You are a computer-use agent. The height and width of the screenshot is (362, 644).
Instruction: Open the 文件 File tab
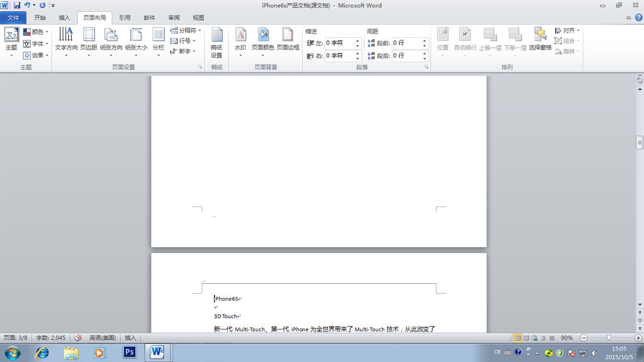pyautogui.click(x=13, y=18)
